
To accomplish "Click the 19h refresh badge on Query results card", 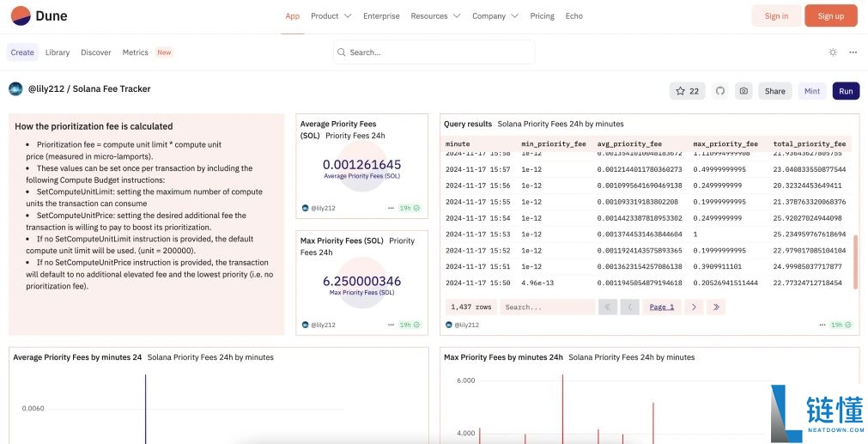I will (841, 325).
